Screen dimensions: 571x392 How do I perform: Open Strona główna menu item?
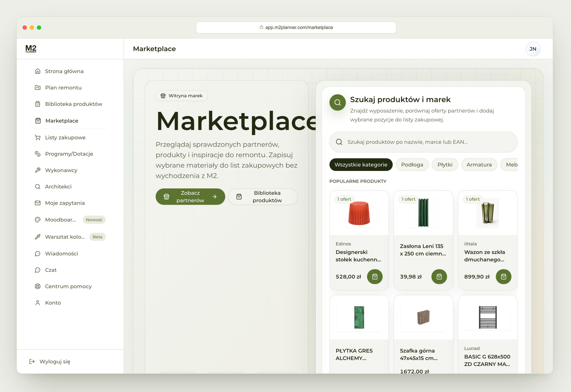point(70,71)
